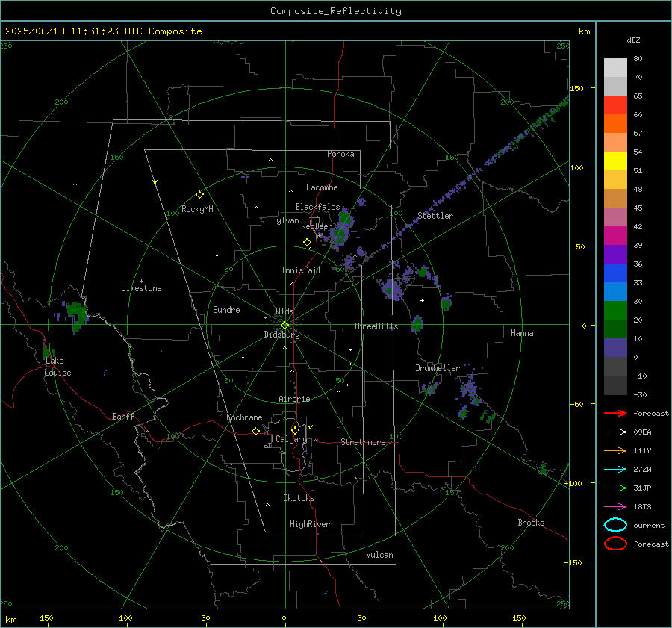Click the Composite_Reflectivity title
The height and width of the screenshot is (628, 672).
pos(336,11)
